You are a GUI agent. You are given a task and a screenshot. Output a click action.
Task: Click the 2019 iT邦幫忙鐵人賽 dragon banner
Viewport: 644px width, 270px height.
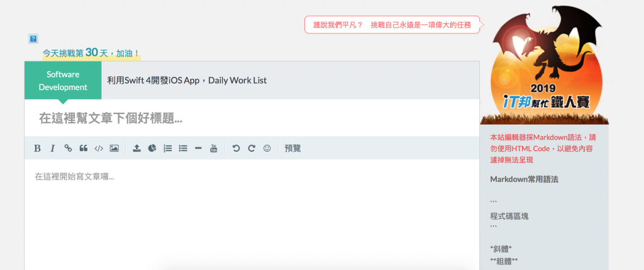[x=544, y=65]
